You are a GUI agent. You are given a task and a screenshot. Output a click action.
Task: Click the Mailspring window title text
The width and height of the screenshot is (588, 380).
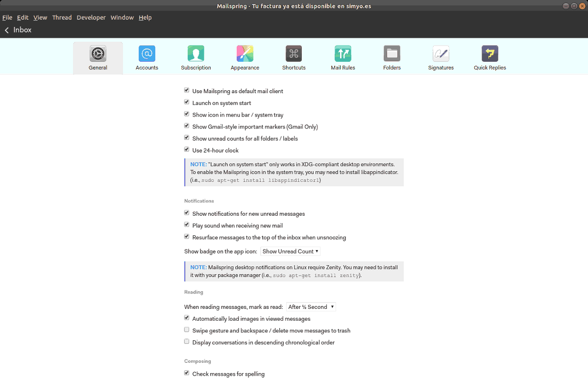pyautogui.click(x=294, y=6)
